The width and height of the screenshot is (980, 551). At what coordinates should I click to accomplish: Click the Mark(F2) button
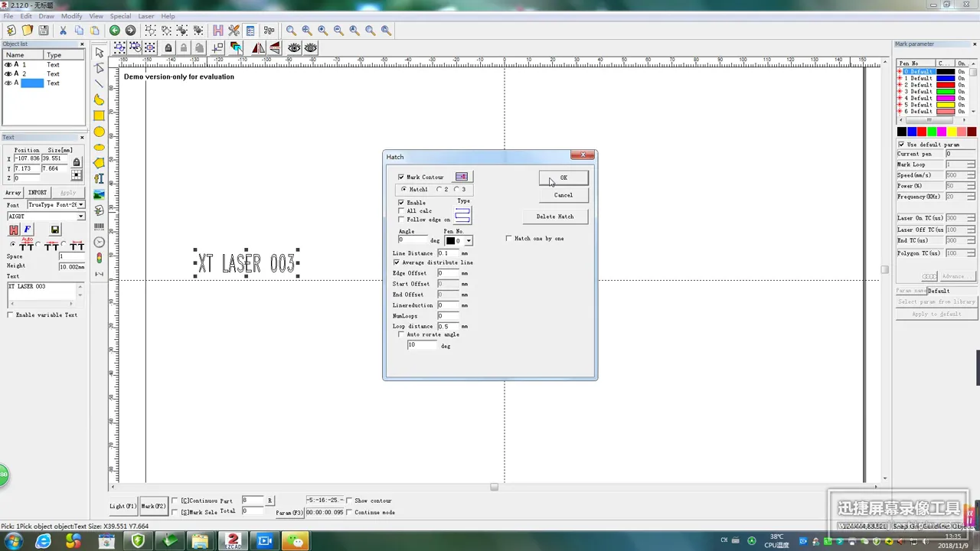click(x=153, y=506)
